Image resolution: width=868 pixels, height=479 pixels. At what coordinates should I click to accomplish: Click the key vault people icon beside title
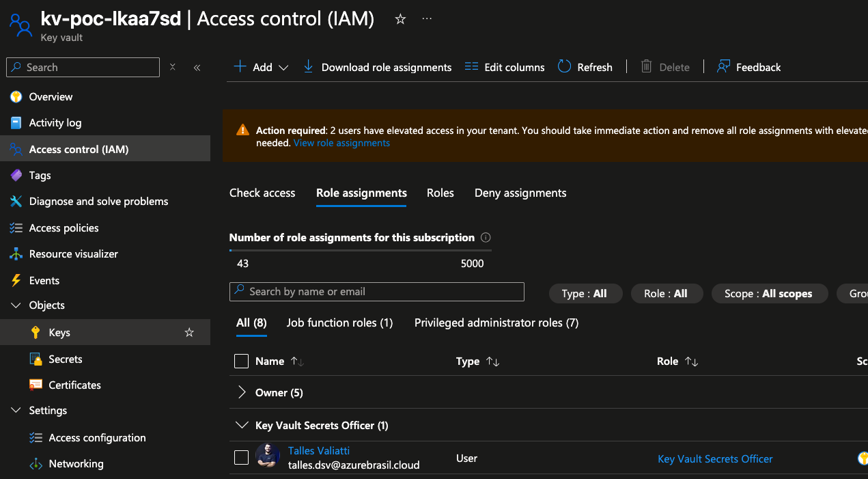(x=20, y=25)
